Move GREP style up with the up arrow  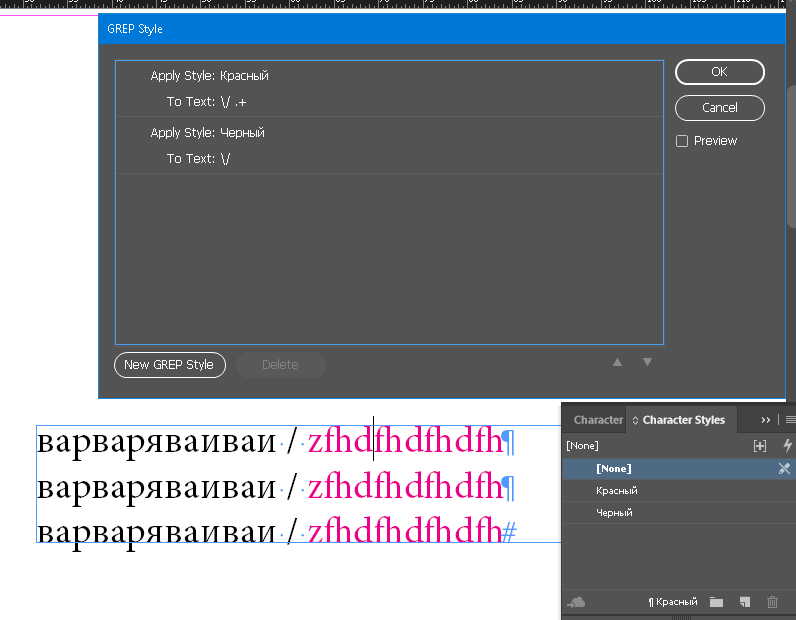(x=617, y=362)
